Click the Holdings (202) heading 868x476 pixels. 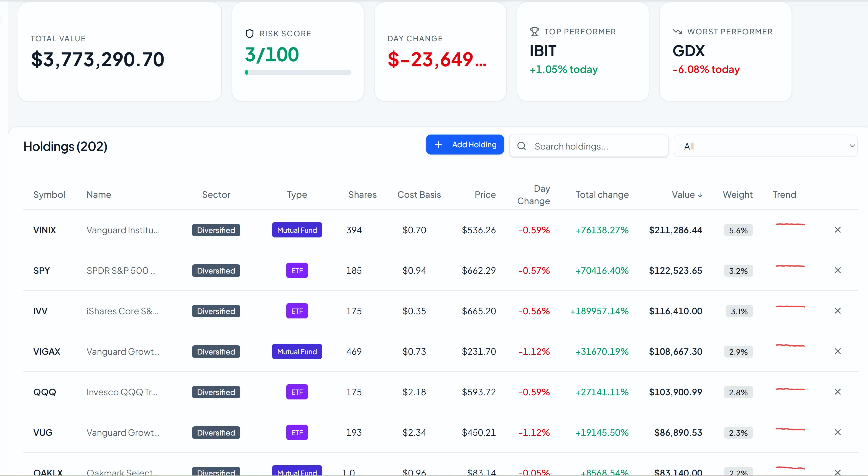(x=65, y=146)
